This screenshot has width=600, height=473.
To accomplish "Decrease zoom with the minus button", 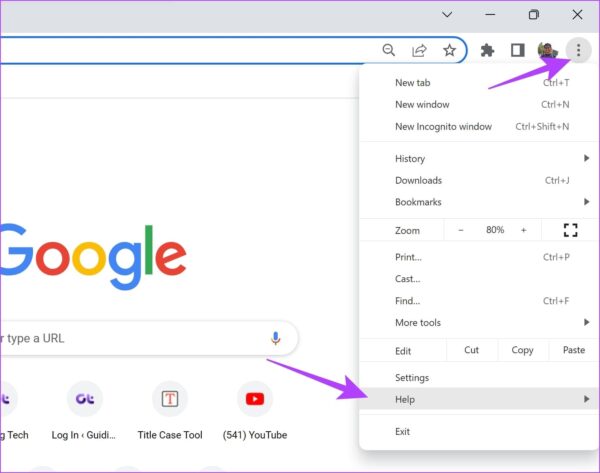I will [x=461, y=230].
